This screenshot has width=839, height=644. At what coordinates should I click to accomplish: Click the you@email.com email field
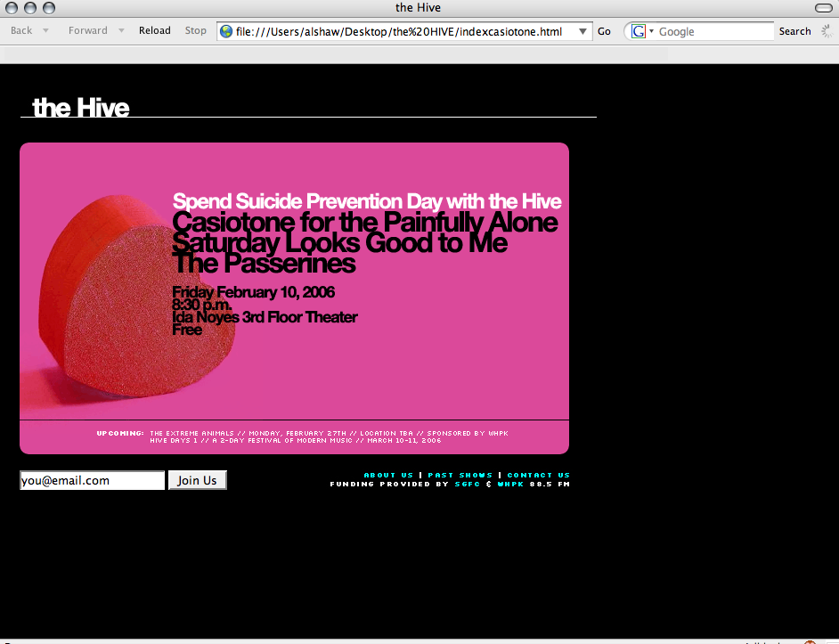pos(92,480)
